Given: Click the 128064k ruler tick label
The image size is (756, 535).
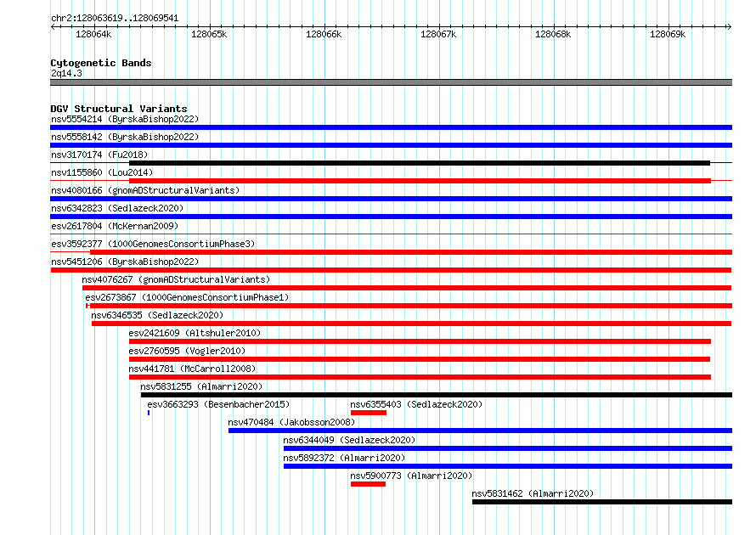Looking at the screenshot, I should [93, 34].
